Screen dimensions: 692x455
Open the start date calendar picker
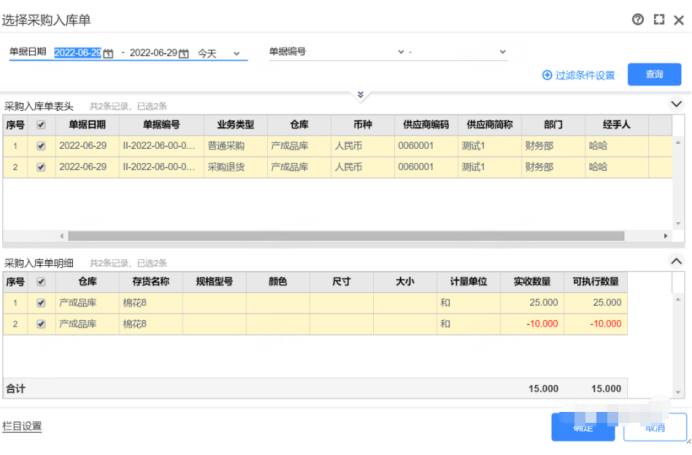coord(108,53)
